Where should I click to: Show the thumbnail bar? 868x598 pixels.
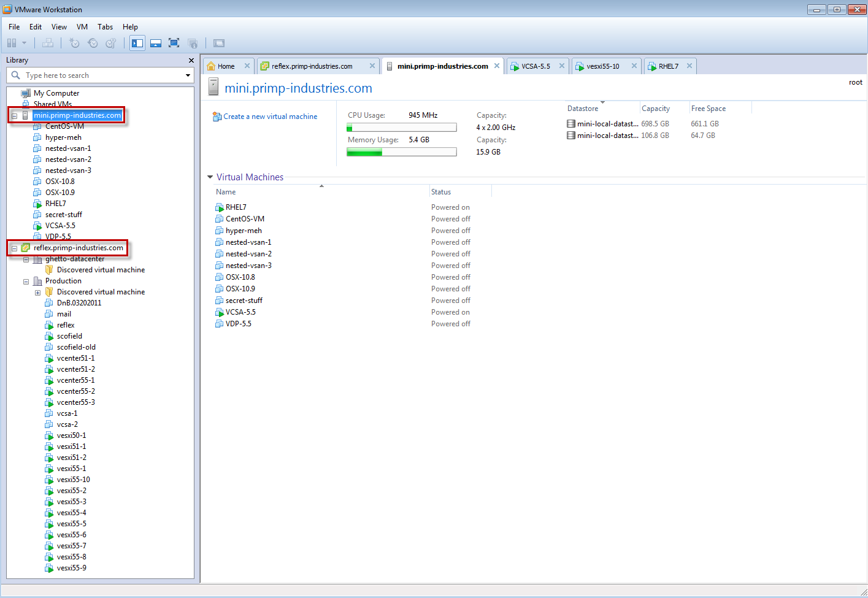(x=155, y=43)
